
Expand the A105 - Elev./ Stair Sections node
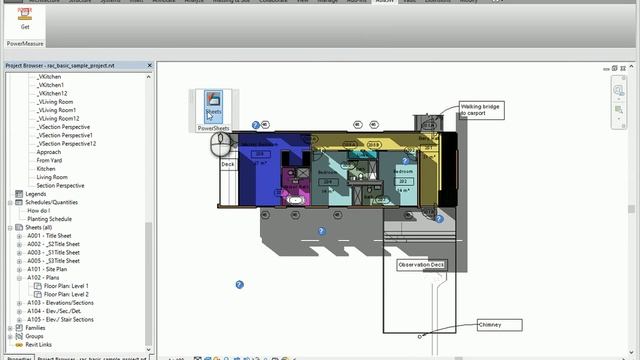(x=19, y=320)
